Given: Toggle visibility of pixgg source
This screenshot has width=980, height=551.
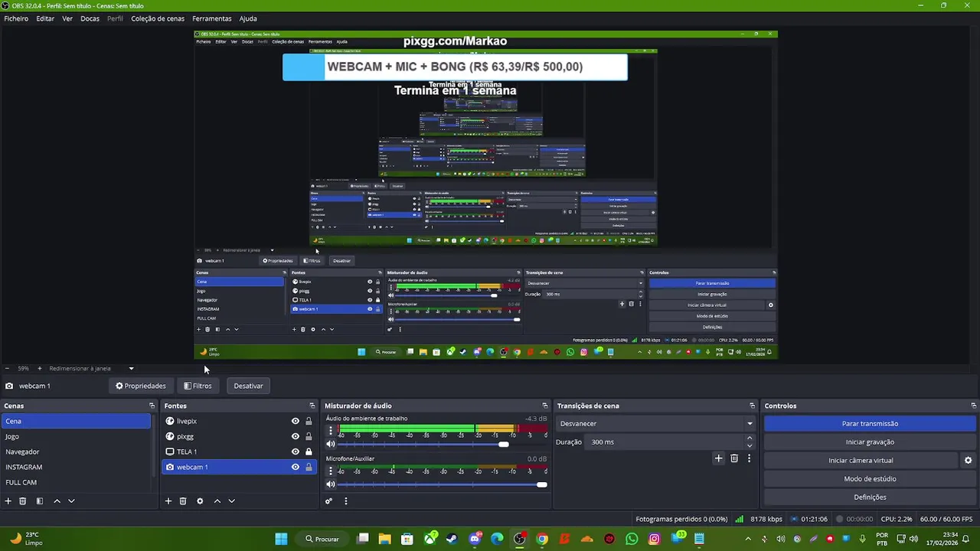Looking at the screenshot, I should 296,436.
